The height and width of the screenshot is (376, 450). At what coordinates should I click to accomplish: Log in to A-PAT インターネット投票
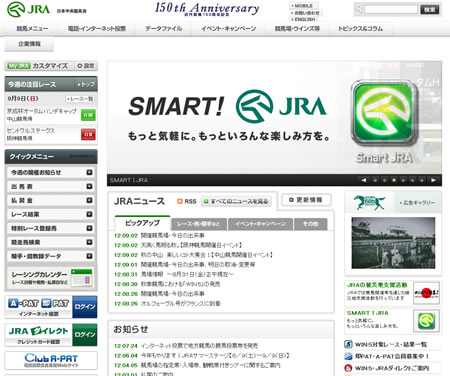coord(85,307)
